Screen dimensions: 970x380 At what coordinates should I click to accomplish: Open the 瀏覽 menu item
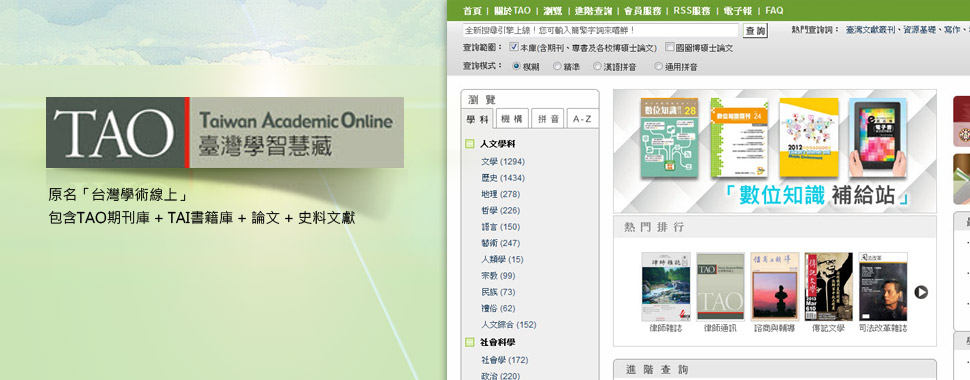[552, 11]
